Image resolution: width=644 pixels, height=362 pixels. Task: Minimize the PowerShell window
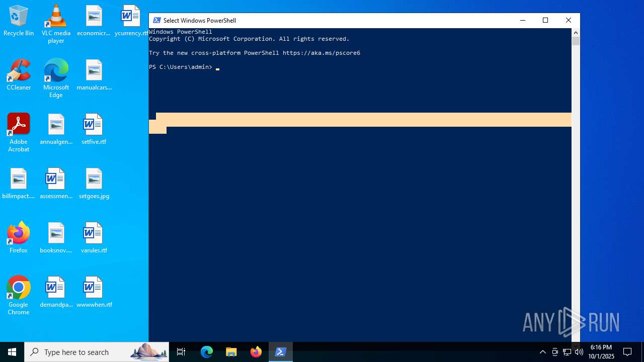click(x=522, y=20)
